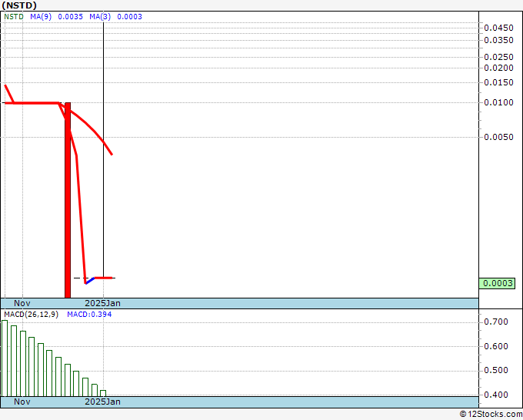523x420 pixels.
Task: Click the shortest MACD histogram bar
Action: [x=103, y=393]
